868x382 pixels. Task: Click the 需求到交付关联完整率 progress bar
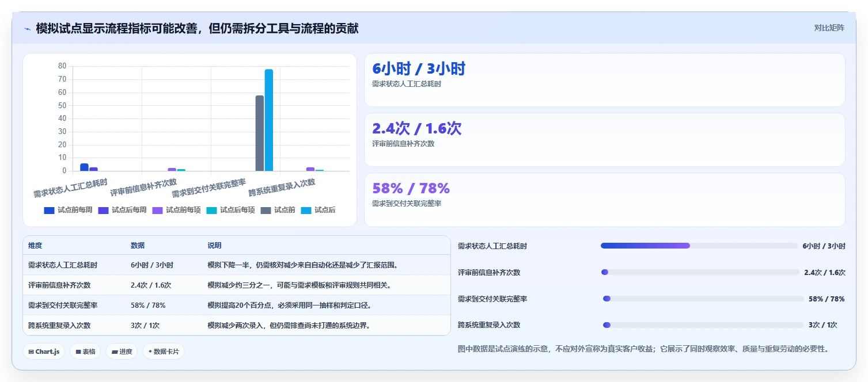[x=703, y=299]
